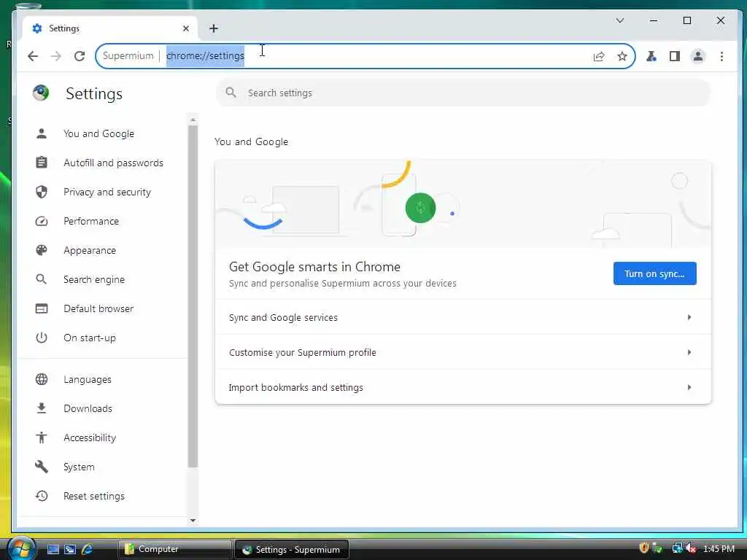747x560 pixels.
Task: Bookmark this tab with the star icon
Action: click(622, 56)
